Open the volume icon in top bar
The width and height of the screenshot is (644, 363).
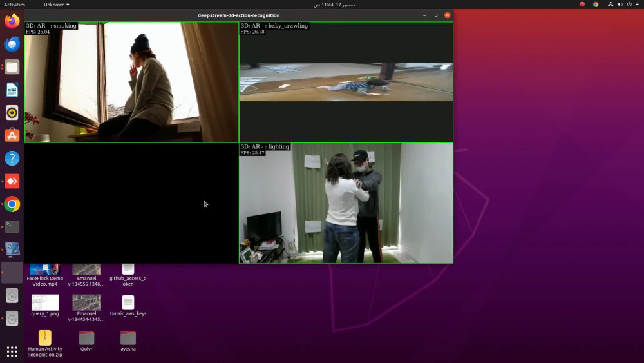620,5
